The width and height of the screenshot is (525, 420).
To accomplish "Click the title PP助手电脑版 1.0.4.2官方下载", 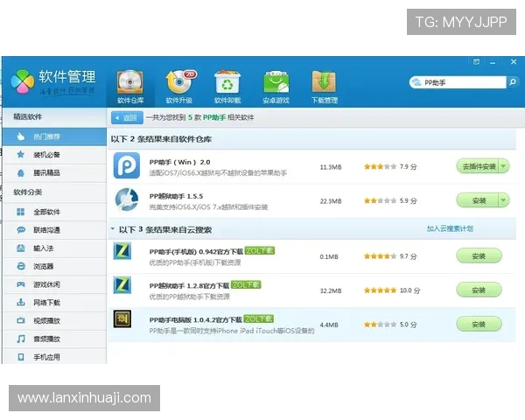I will point(195,320).
